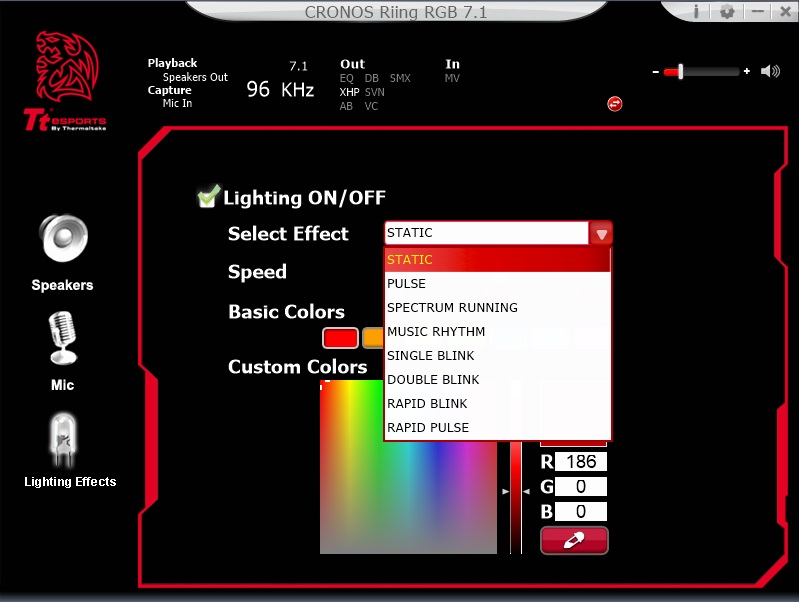
Task: Minimize the CRONOS Riing window
Action: 758,11
